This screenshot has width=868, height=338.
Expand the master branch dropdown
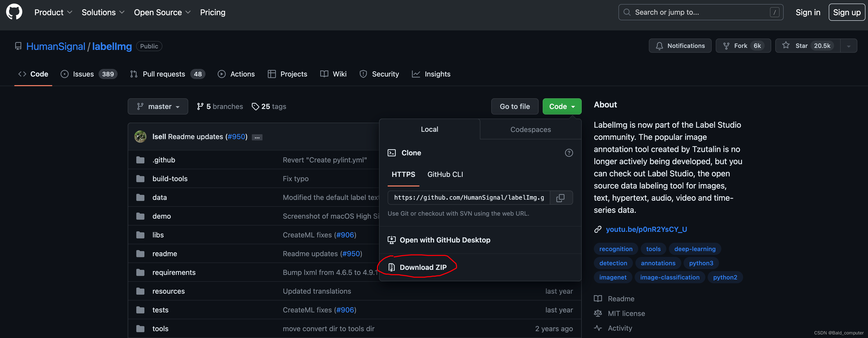[x=158, y=106]
